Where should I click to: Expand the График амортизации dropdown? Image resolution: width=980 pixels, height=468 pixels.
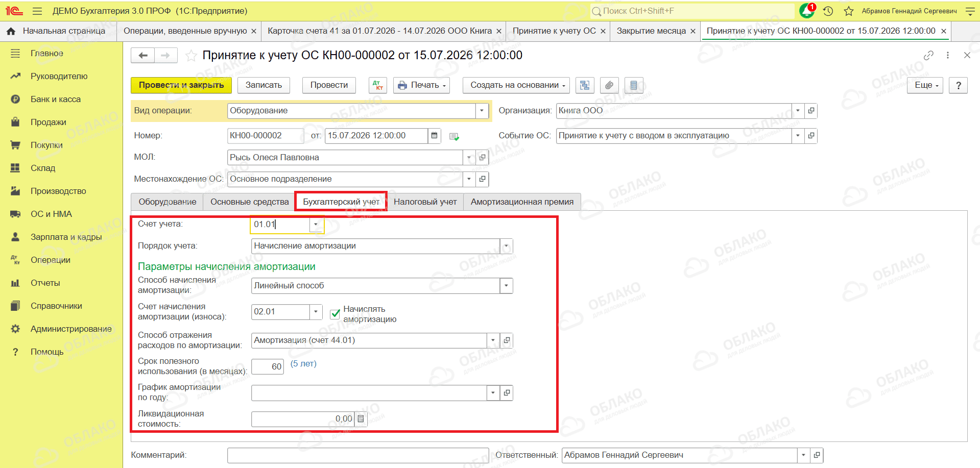click(x=493, y=393)
